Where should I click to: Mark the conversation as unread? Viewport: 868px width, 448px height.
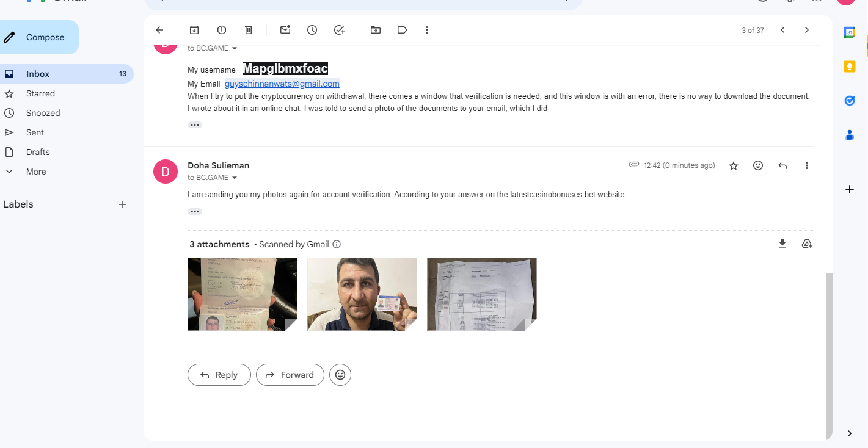click(285, 30)
